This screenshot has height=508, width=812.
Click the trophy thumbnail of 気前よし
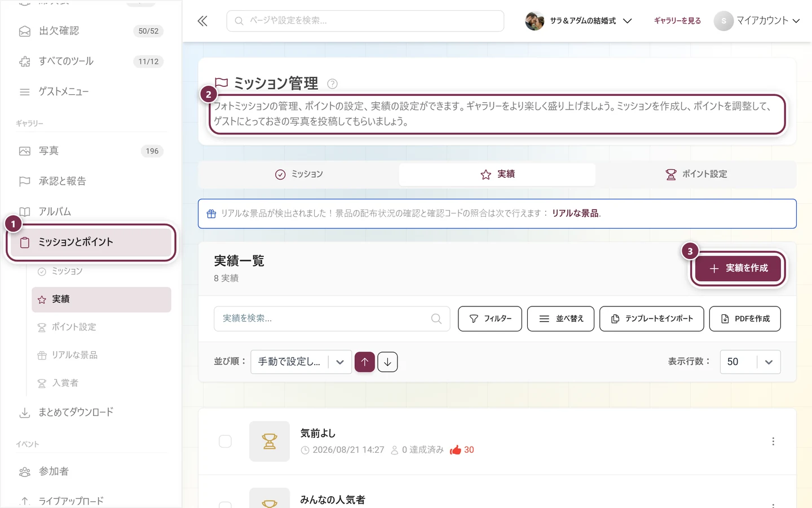270,441
